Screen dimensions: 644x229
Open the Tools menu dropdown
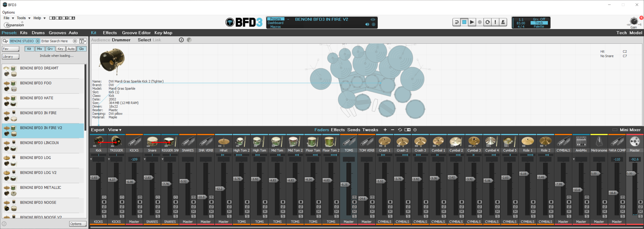[23, 18]
